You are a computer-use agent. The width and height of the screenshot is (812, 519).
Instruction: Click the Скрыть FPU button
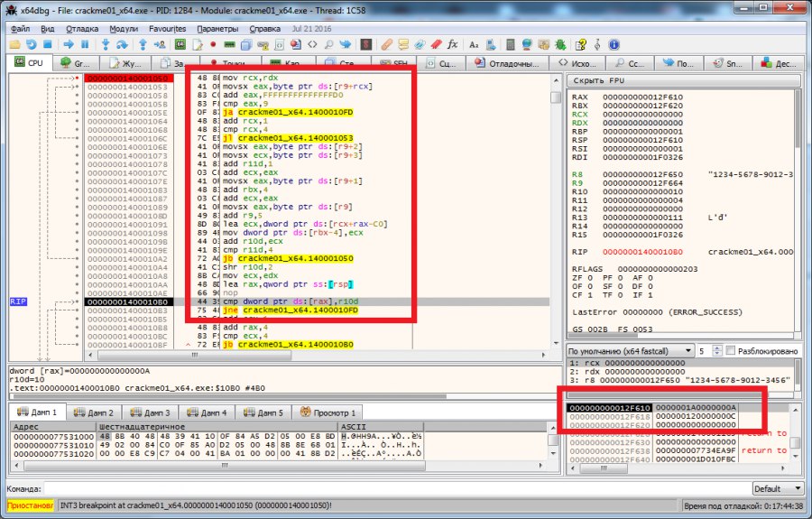[683, 80]
